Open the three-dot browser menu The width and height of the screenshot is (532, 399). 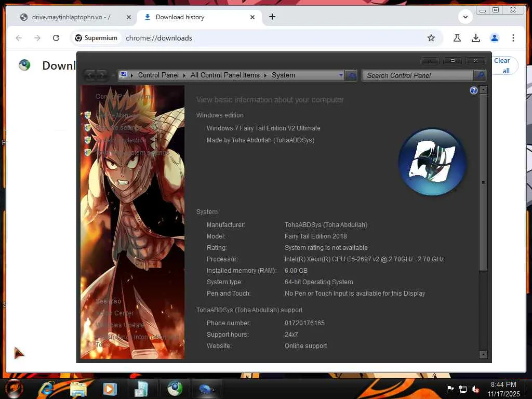pos(513,38)
